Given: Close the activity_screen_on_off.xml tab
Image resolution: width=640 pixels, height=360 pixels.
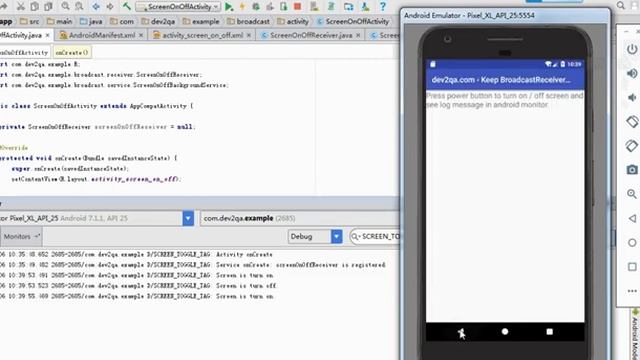Looking at the screenshot, I should click(x=249, y=36).
